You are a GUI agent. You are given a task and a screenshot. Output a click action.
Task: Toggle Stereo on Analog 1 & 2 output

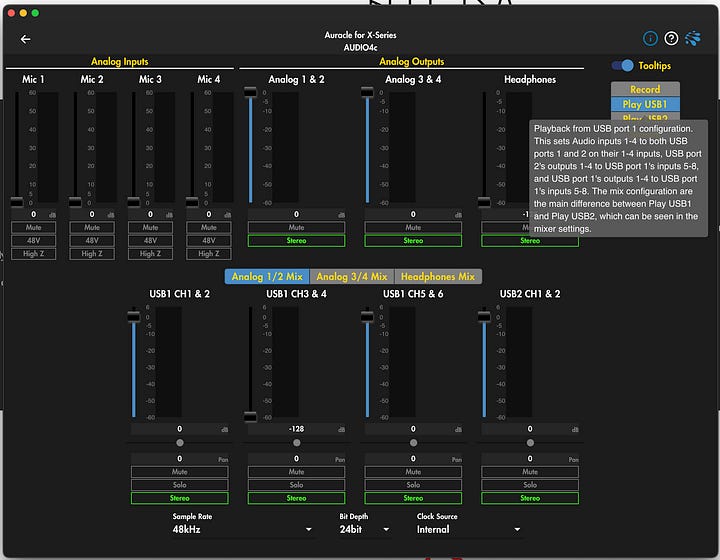point(296,241)
